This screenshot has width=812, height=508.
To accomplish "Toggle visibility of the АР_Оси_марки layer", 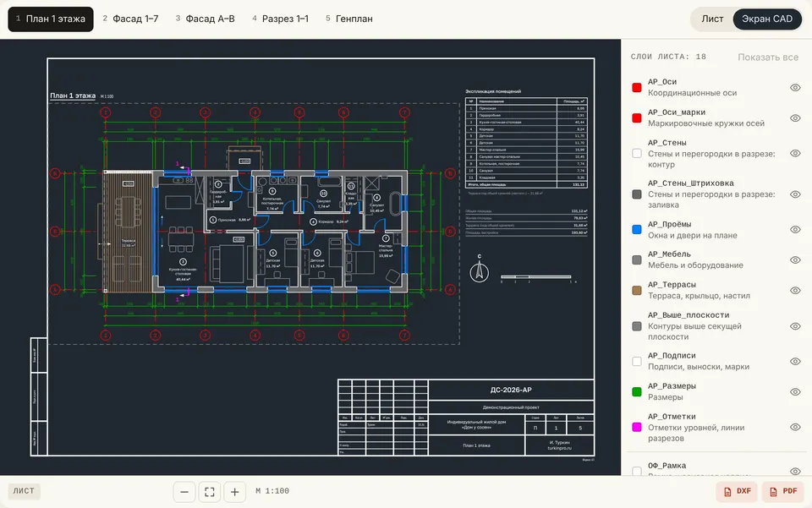I will pos(795,118).
